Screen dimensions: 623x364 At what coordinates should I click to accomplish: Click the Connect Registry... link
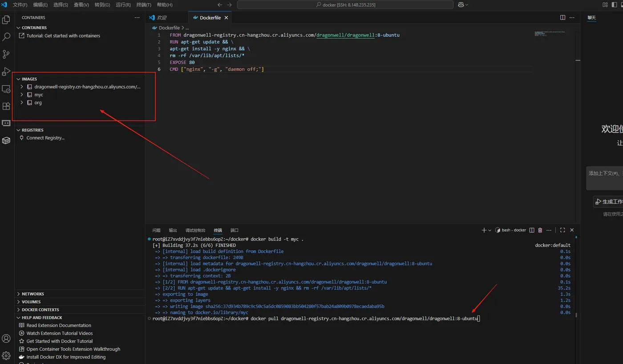[45, 138]
